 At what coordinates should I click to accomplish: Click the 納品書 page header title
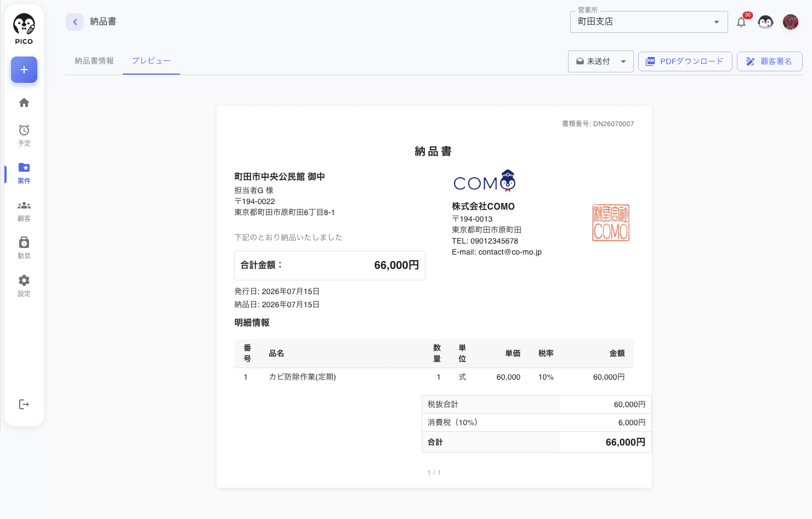pos(103,21)
